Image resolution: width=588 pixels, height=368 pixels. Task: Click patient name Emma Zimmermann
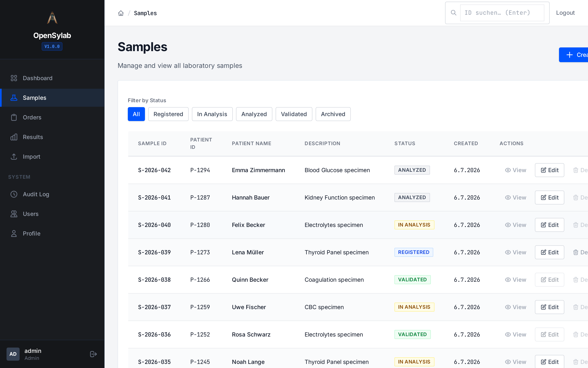[258, 170]
